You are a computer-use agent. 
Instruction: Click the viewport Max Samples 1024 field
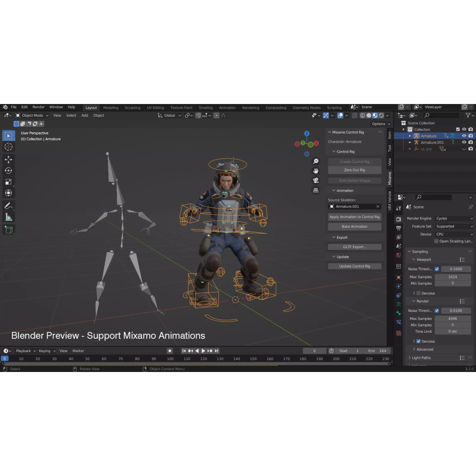453,277
